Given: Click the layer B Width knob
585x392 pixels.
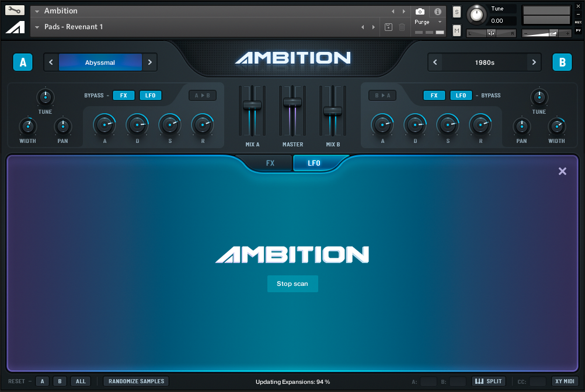Looking at the screenshot, I should [556, 127].
